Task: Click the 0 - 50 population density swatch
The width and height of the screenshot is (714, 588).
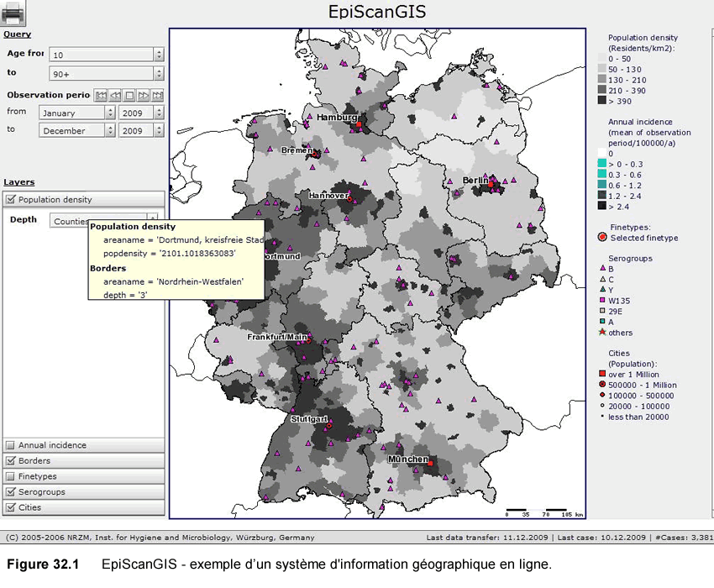Action: 602,58
